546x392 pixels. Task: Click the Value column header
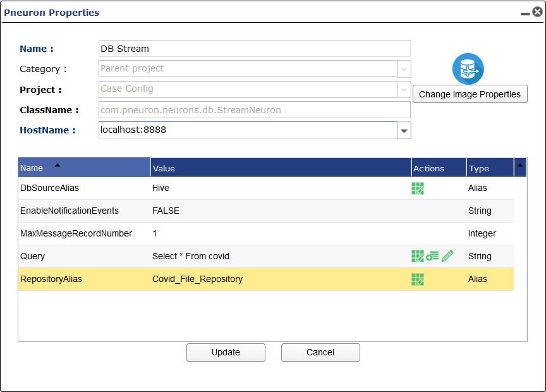coord(281,168)
